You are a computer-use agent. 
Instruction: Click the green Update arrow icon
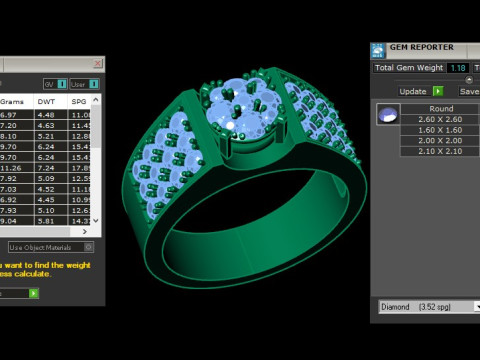coord(438,91)
